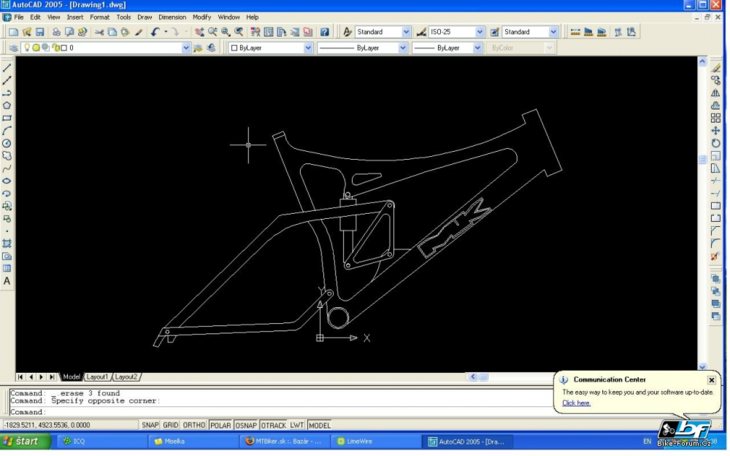This screenshot has height=456, width=730.
Task: Click the ByLayer color swatch square
Action: (235, 48)
